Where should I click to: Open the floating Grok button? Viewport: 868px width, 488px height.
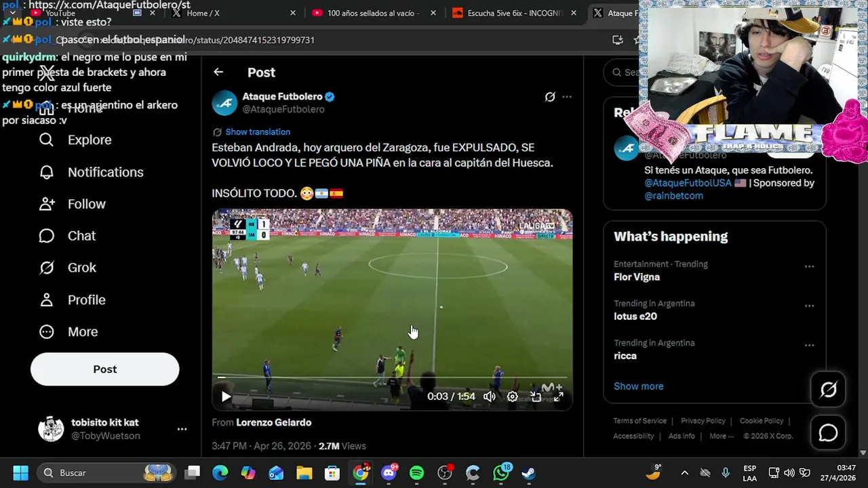point(829,390)
